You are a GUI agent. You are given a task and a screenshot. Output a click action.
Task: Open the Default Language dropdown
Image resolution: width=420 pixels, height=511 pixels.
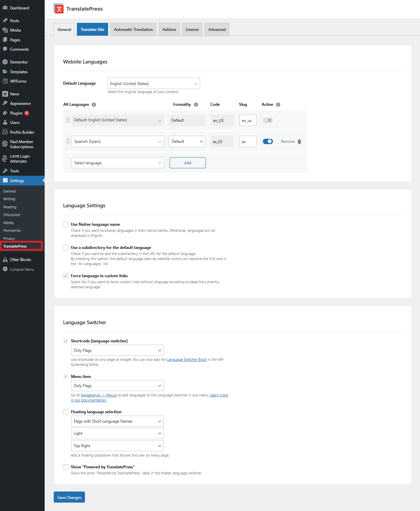(x=154, y=83)
